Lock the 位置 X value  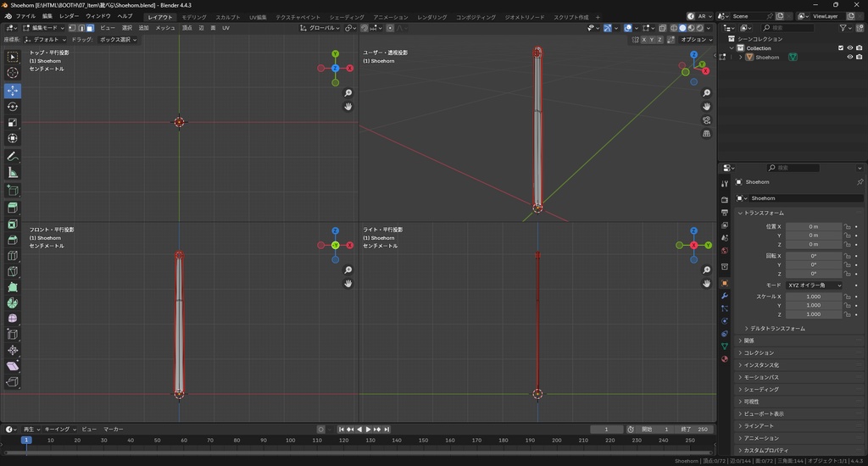coord(847,226)
